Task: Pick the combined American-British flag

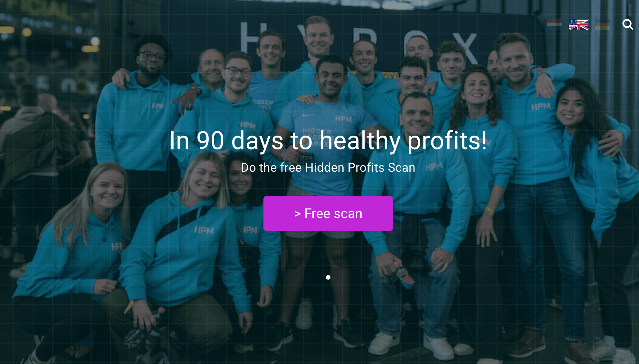Action: click(x=578, y=24)
